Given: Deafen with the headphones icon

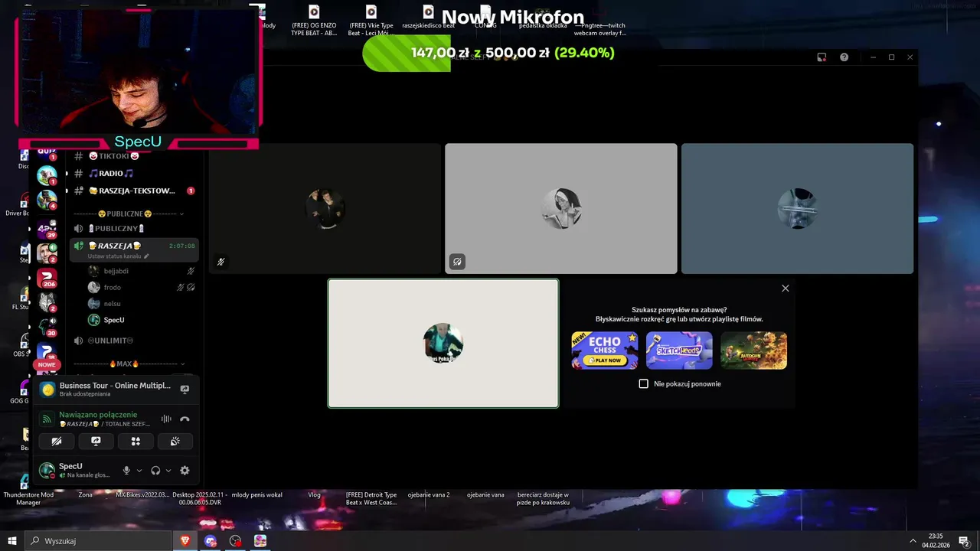Looking at the screenshot, I should (155, 471).
